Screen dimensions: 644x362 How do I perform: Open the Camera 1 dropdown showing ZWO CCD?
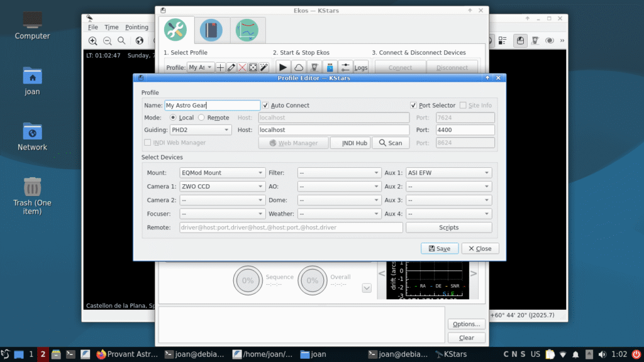[222, 187]
